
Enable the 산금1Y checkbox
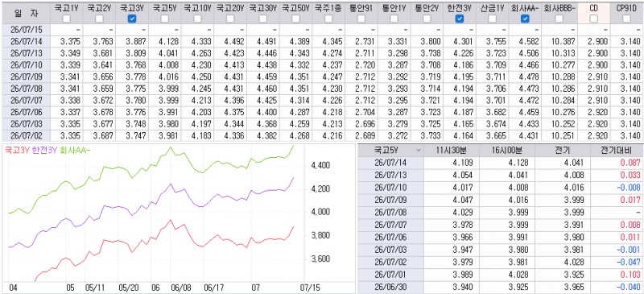tap(492, 19)
